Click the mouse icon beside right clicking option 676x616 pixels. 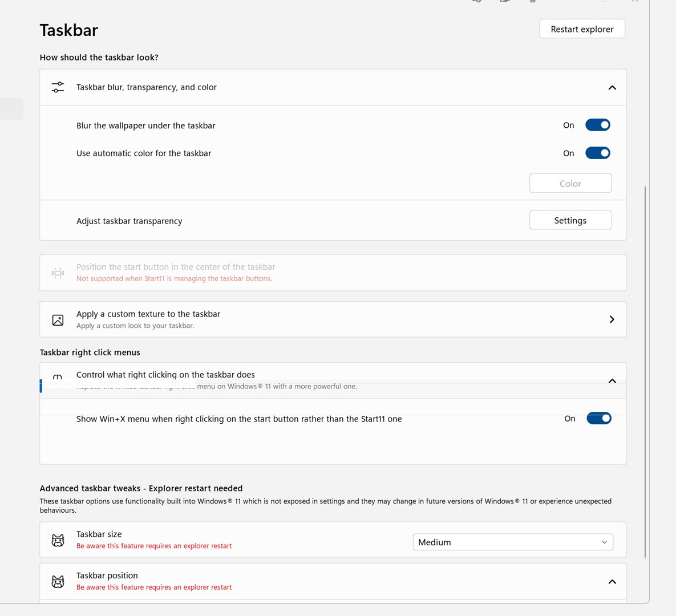tap(58, 377)
